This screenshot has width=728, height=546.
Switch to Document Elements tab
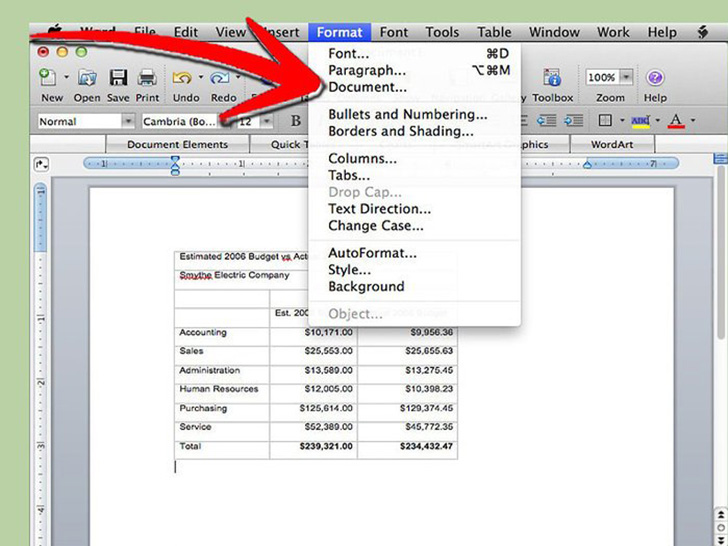(177, 144)
